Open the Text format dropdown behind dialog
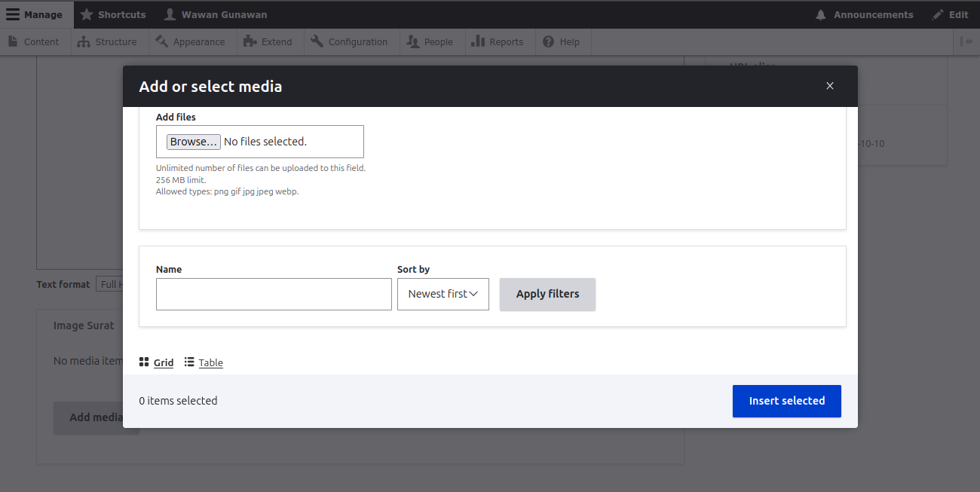This screenshot has width=980, height=492. pos(109,284)
